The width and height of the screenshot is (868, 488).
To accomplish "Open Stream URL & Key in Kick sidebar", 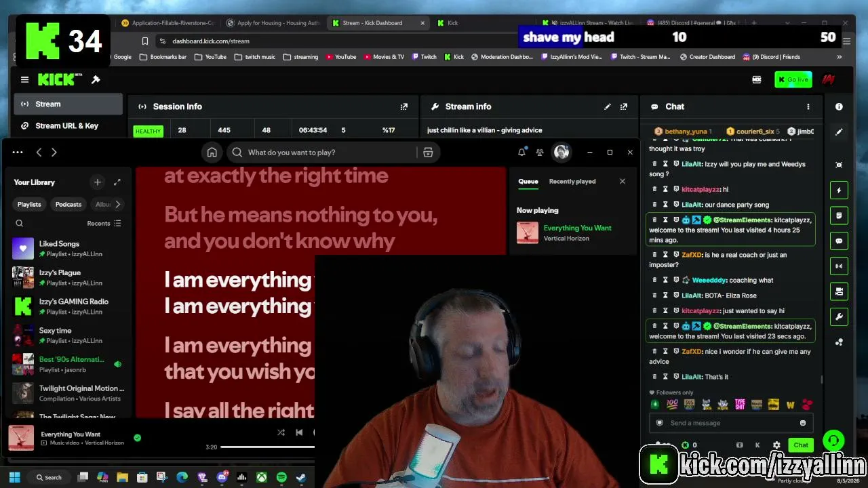I will 68,125.
